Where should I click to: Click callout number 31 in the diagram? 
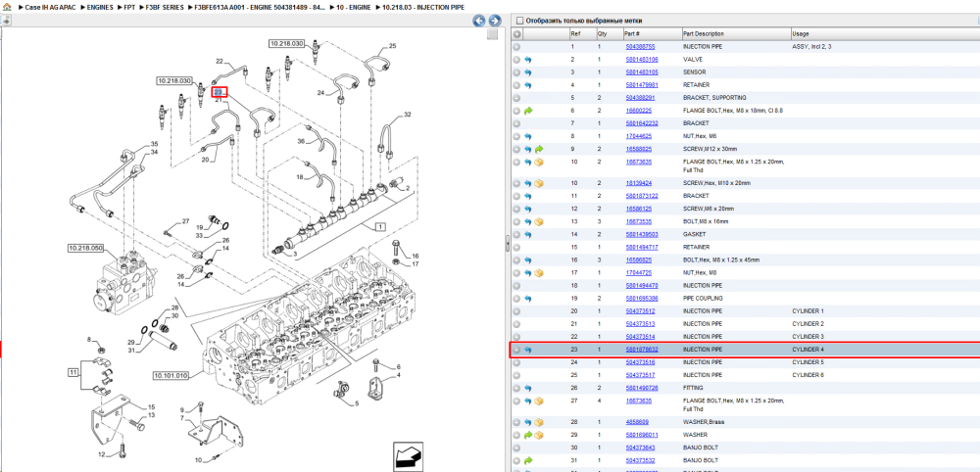(x=130, y=350)
